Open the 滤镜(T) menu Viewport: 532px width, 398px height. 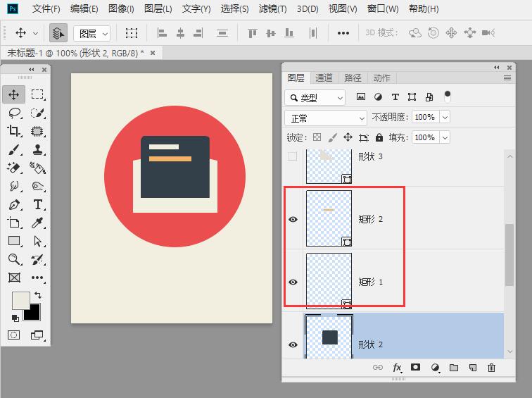pyautogui.click(x=272, y=9)
